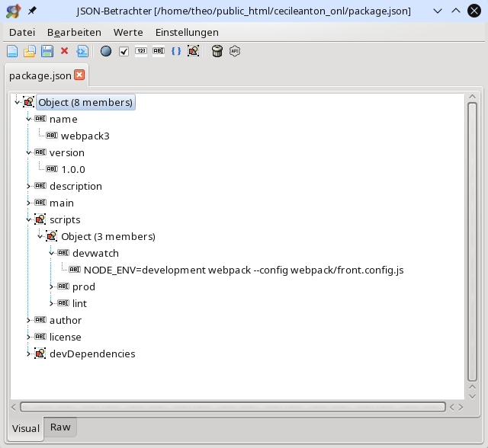This screenshot has width=488, height=448.
Task: Close the package.json tab
Action: click(x=79, y=75)
